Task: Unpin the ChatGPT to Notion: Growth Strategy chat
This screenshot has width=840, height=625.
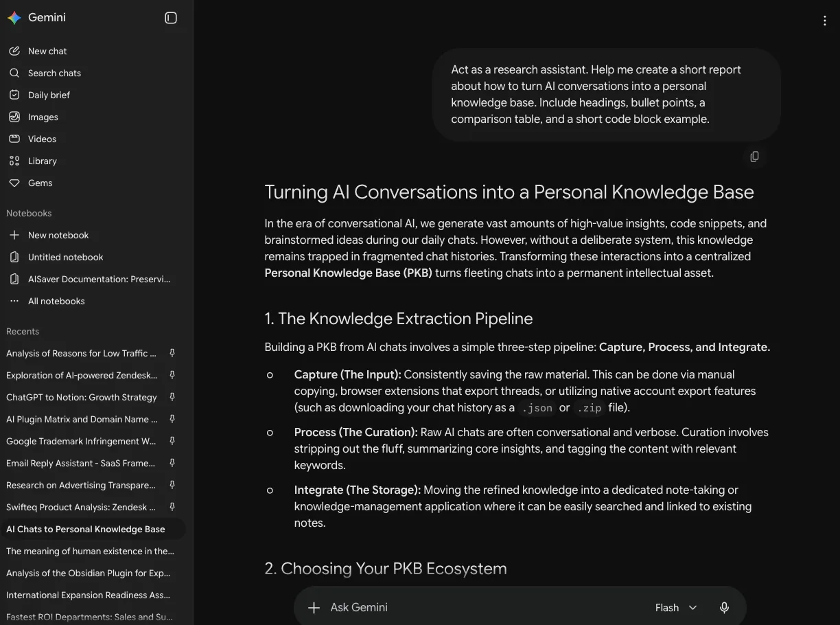Action: click(x=172, y=397)
